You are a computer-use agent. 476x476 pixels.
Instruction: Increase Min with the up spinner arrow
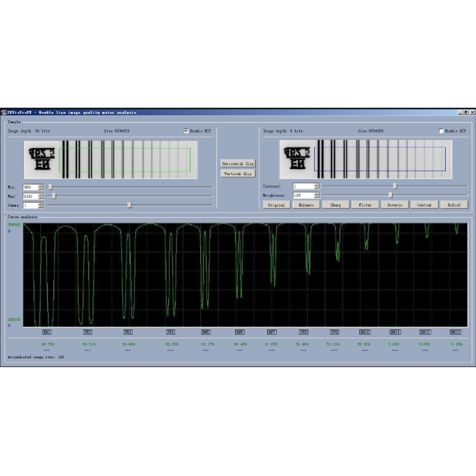pos(40,186)
